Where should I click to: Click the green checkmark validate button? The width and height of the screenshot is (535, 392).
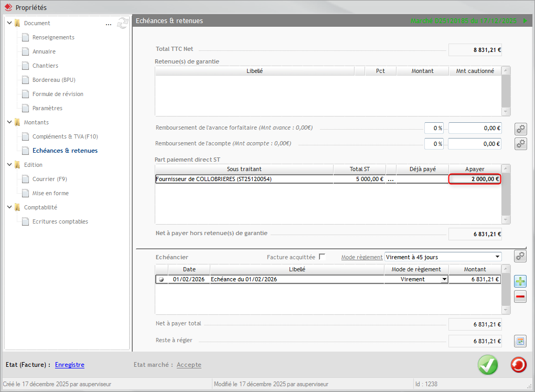488,365
